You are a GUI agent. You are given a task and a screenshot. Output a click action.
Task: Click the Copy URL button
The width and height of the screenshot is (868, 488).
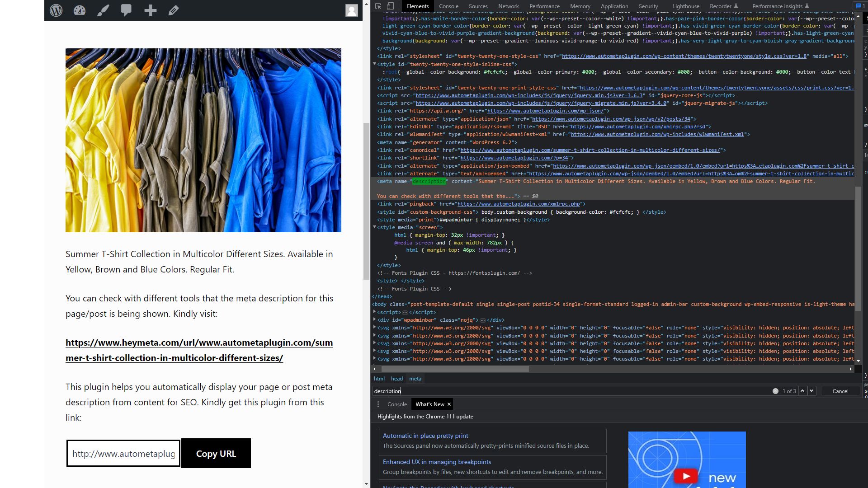click(x=216, y=453)
